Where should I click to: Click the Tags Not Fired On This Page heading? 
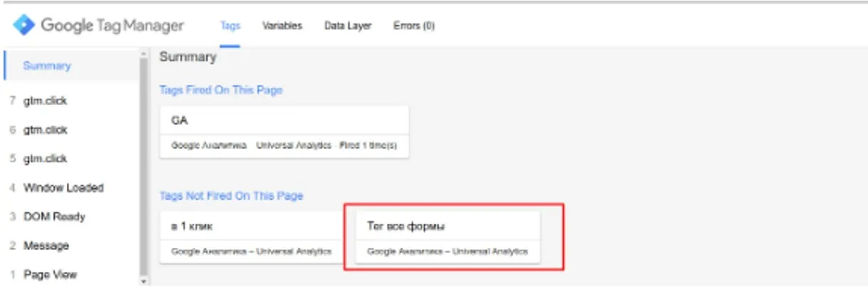[231, 195]
